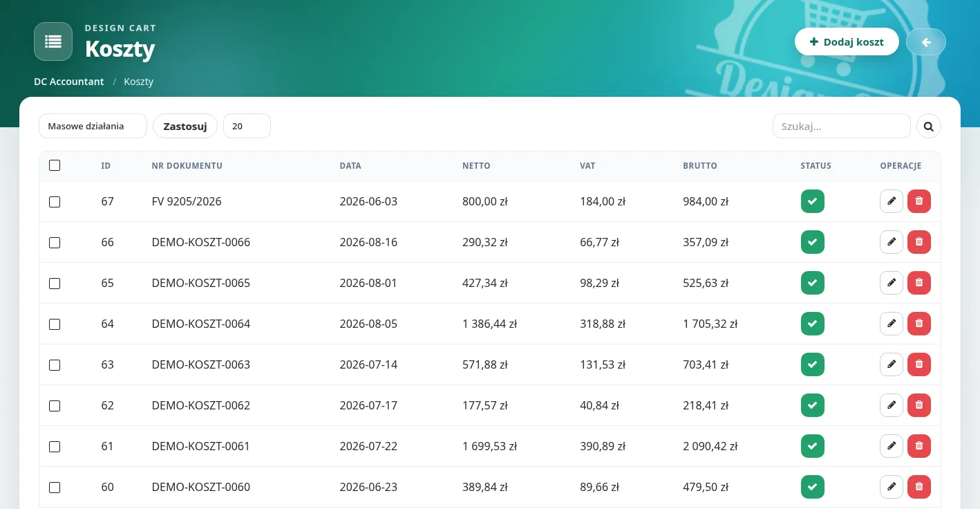Viewport: 980px width, 509px height.
Task: Click the green status check for DEMO-KOSZT-0063
Action: coord(813,364)
